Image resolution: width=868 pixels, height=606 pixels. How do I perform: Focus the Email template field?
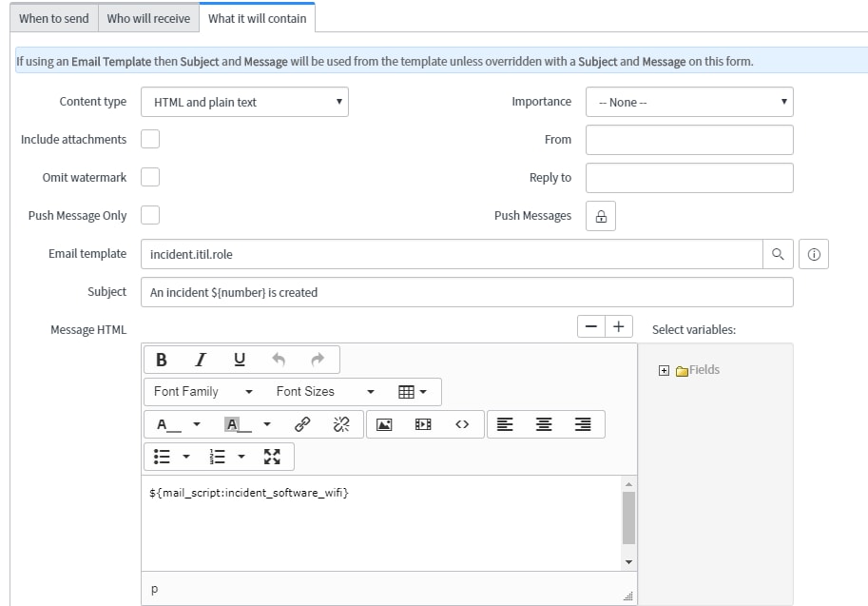coord(452,254)
